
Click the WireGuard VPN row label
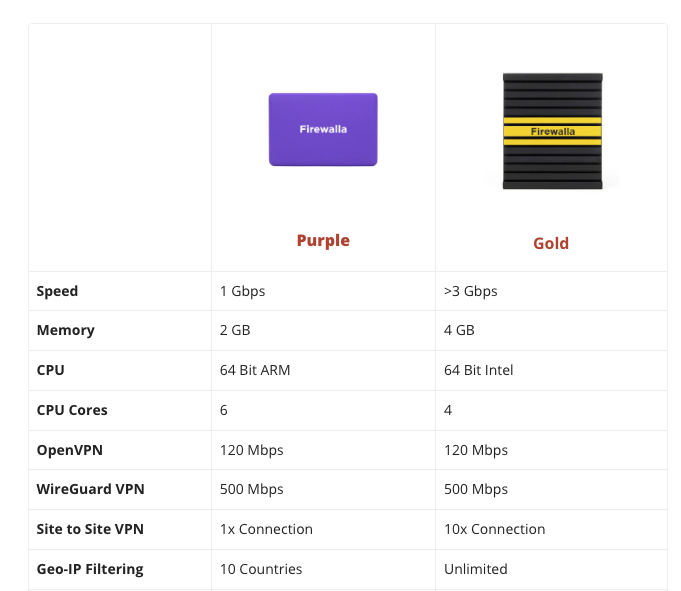click(x=91, y=489)
